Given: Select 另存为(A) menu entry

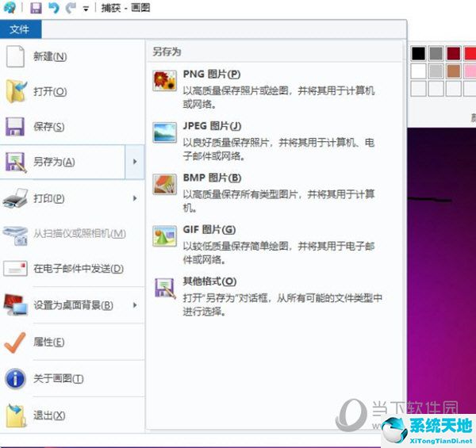Looking at the screenshot, I should (62, 162).
